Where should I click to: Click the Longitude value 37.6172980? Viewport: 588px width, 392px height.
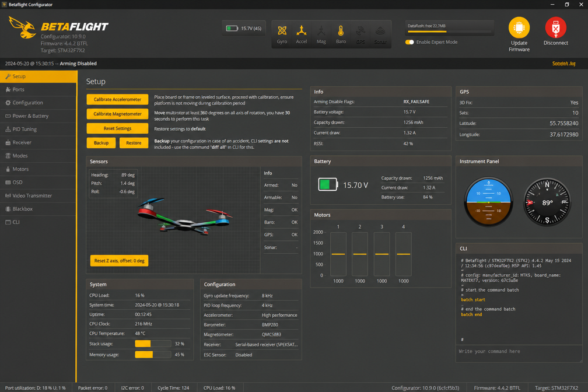click(563, 135)
